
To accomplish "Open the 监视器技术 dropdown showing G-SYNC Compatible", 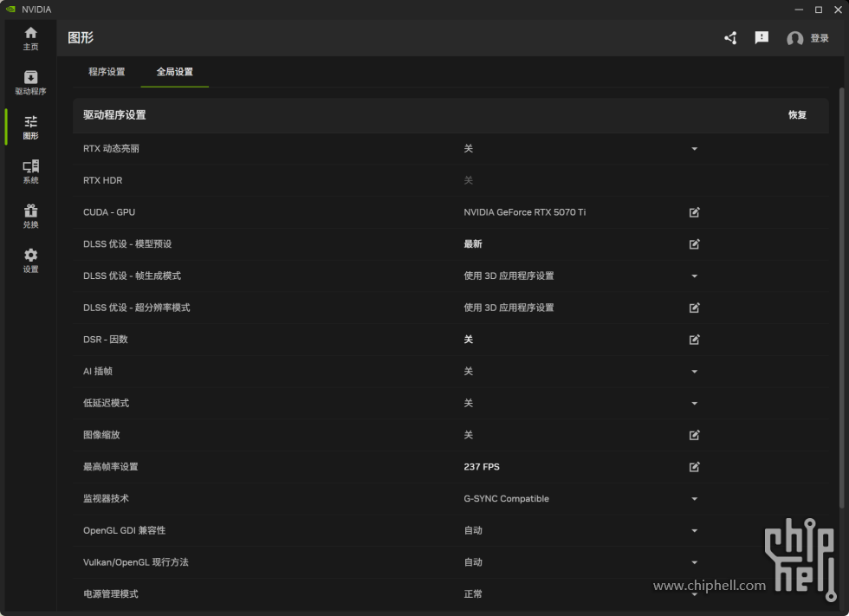I will coord(694,498).
